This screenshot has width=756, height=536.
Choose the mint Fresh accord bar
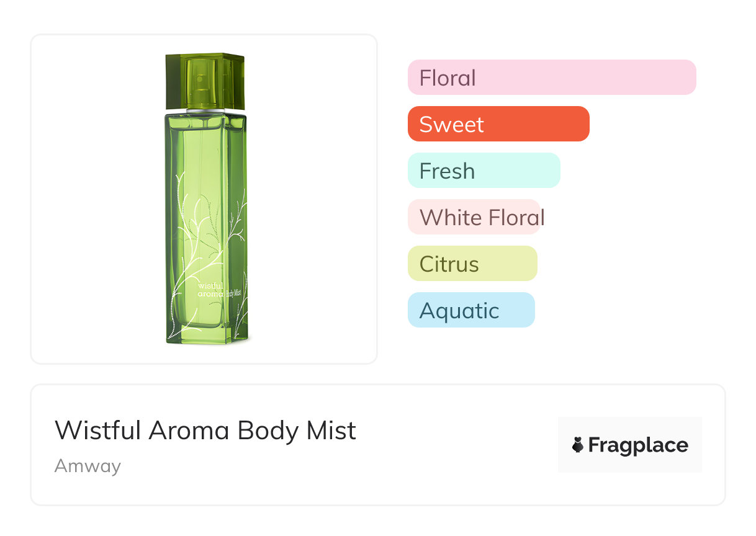point(484,171)
